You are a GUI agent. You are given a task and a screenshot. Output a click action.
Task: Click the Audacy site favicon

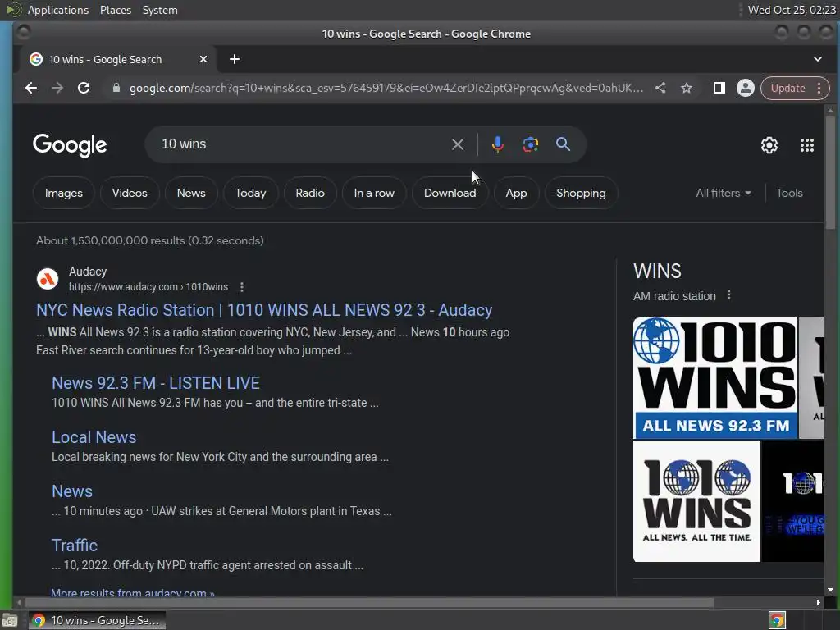pyautogui.click(x=47, y=279)
